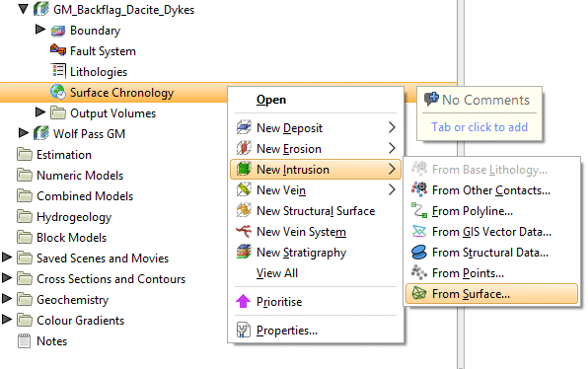Choose From Other Contacts... menu item

[491, 190]
